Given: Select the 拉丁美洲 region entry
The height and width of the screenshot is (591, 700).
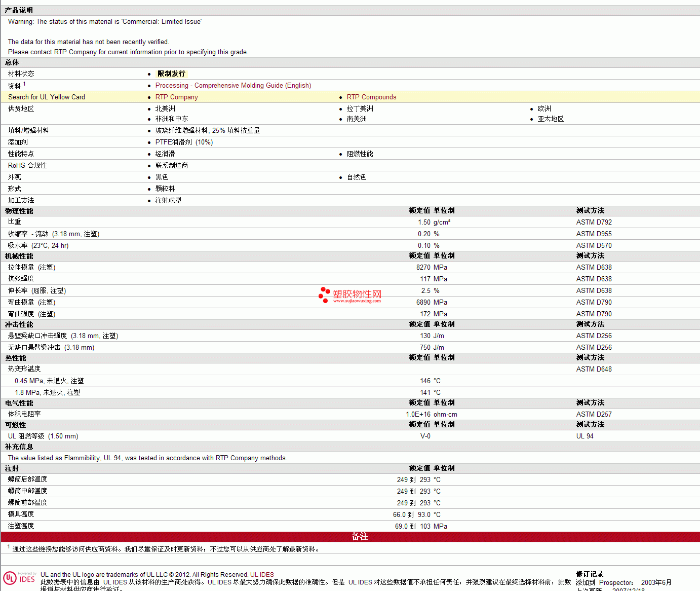Looking at the screenshot, I should (x=360, y=109).
